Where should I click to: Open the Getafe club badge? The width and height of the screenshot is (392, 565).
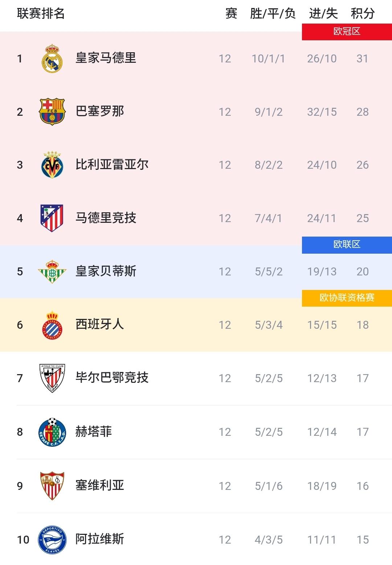(x=52, y=432)
